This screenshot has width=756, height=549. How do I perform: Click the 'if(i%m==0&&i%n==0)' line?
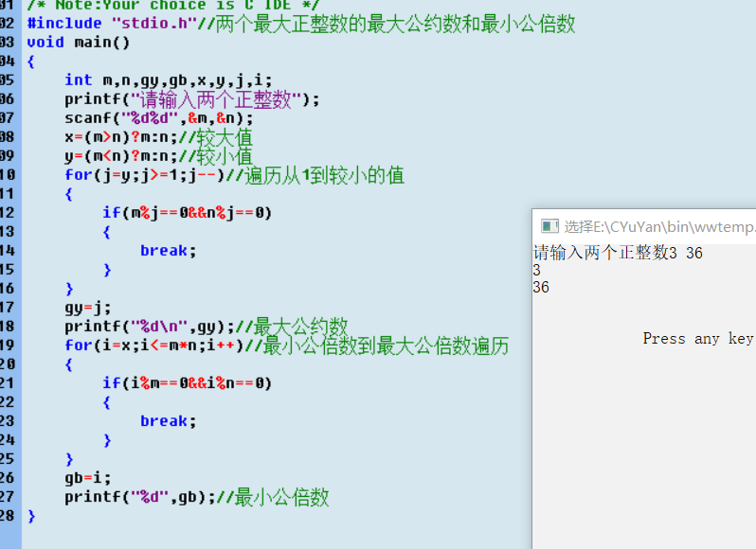tap(187, 383)
